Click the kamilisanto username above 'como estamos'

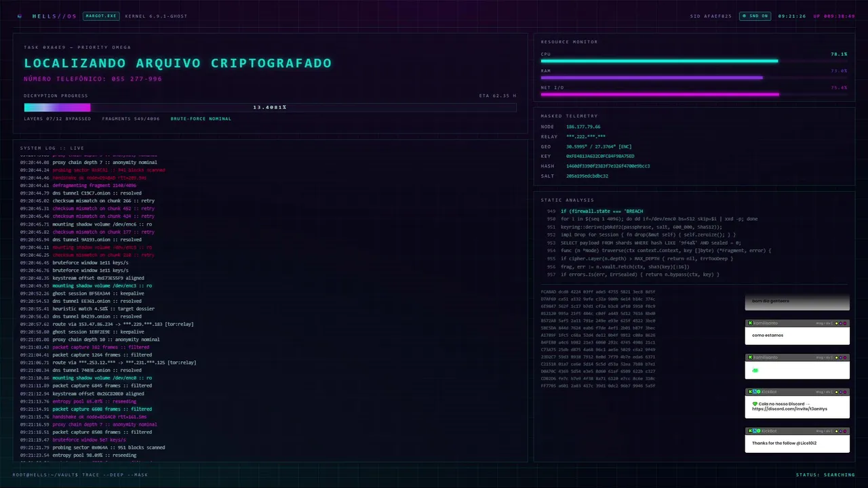pos(766,323)
